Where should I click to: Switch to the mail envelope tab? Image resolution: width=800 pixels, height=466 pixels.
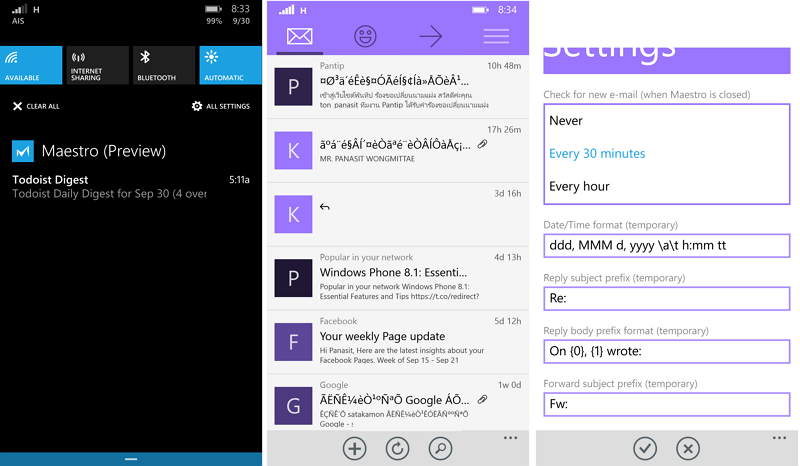pyautogui.click(x=299, y=36)
